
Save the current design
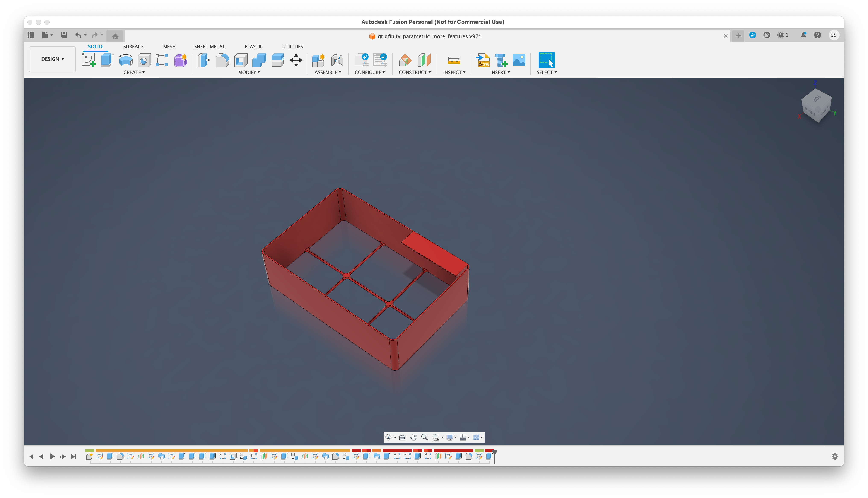pos(64,35)
